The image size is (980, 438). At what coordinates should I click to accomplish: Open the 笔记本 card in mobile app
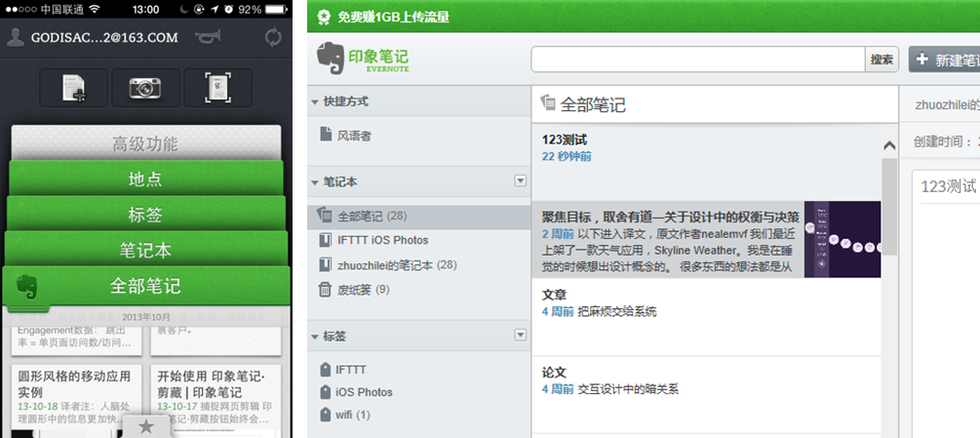146,250
